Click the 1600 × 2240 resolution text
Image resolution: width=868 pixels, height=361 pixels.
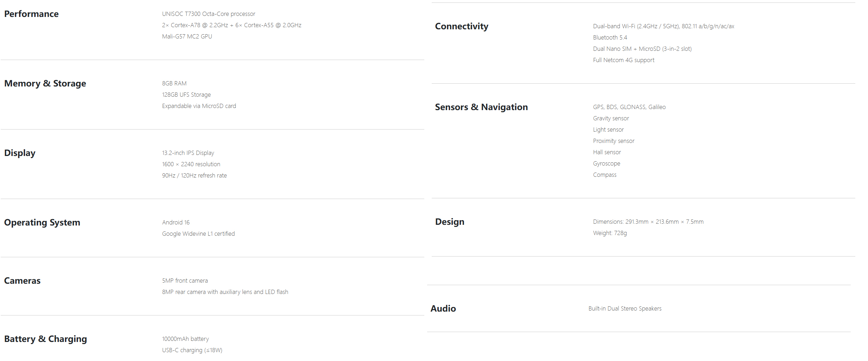(x=191, y=164)
